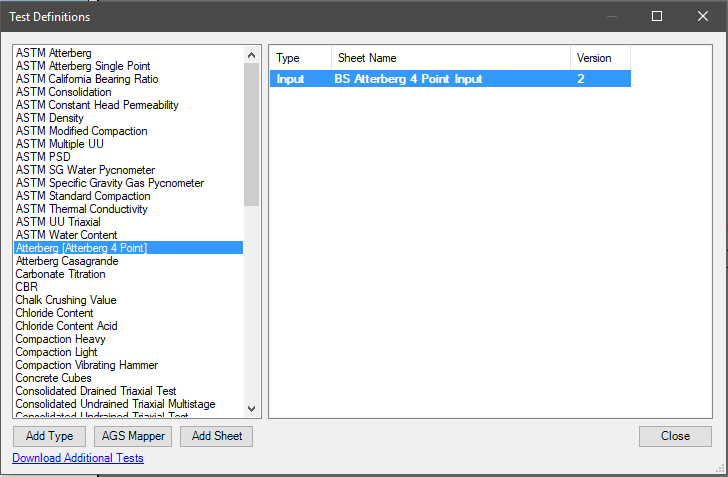This screenshot has width=728, height=477.
Task: Select ASTM Density entry
Action: (128, 118)
